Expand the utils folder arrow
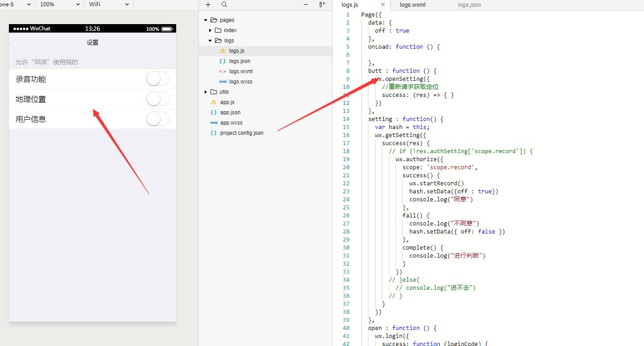 coord(206,92)
